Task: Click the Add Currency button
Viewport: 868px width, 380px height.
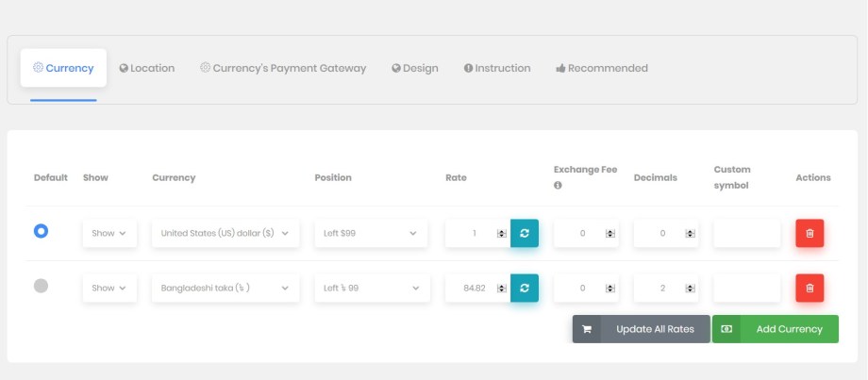Action: click(775, 329)
